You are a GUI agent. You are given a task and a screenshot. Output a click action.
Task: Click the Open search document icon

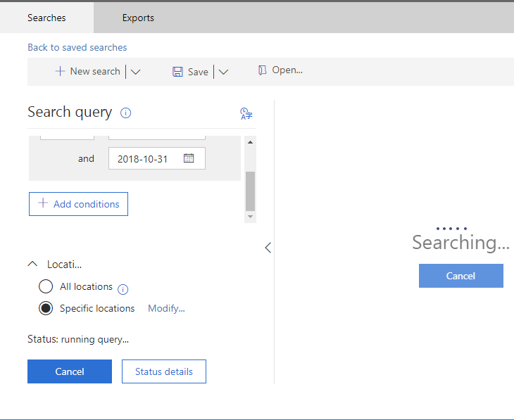click(x=262, y=70)
